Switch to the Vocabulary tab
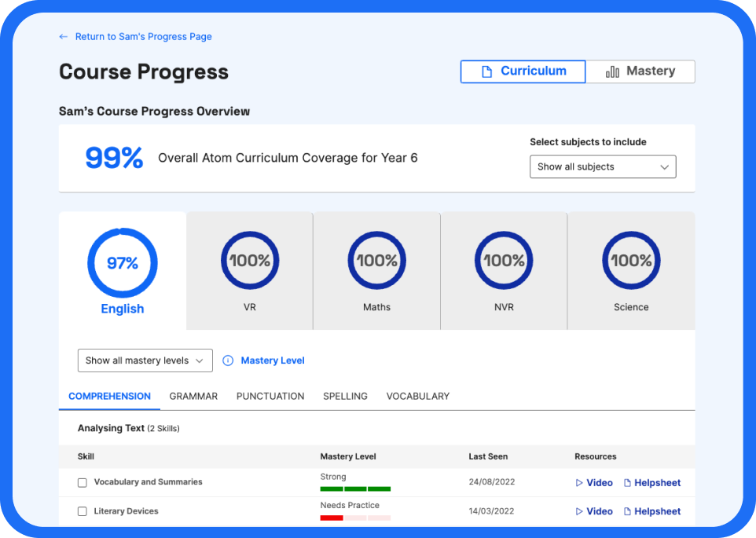 tap(417, 396)
